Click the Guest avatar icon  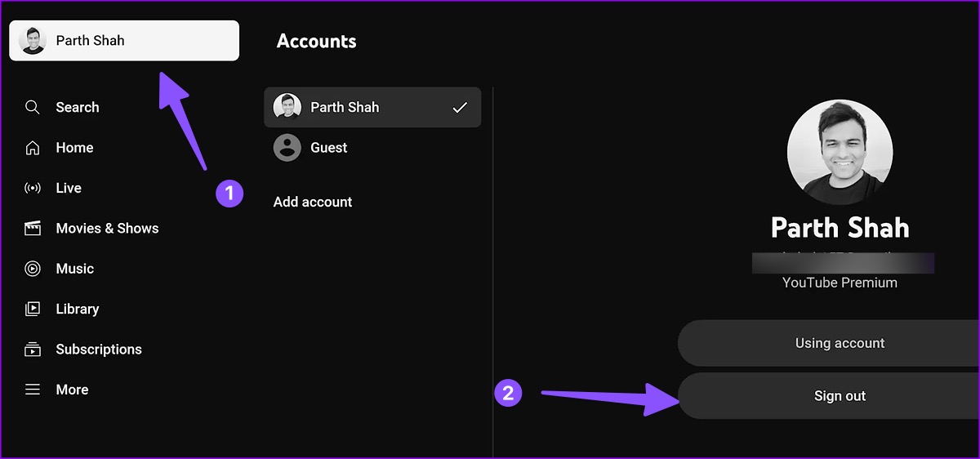tap(287, 148)
